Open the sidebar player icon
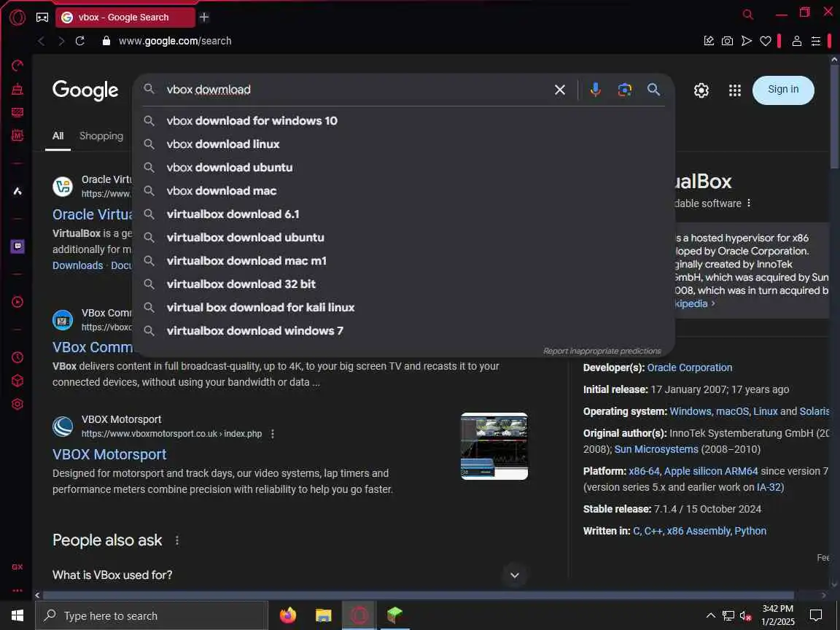This screenshot has height=630, width=840. (x=17, y=302)
